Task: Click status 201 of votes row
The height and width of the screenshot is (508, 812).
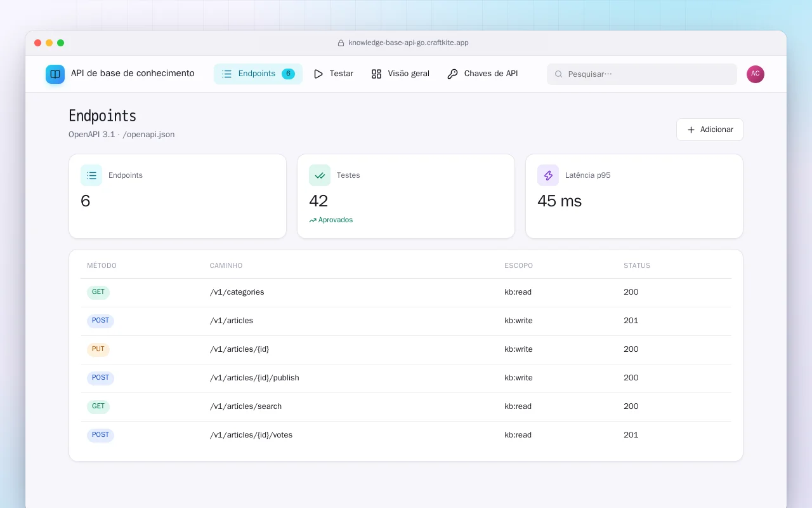Action: [x=631, y=435]
